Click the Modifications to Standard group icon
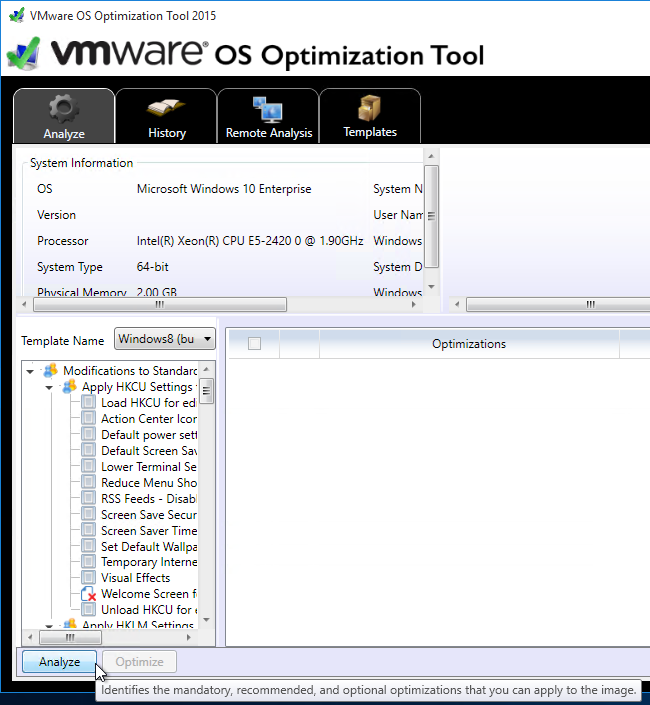Screen dimensions: 650x705 [50, 370]
